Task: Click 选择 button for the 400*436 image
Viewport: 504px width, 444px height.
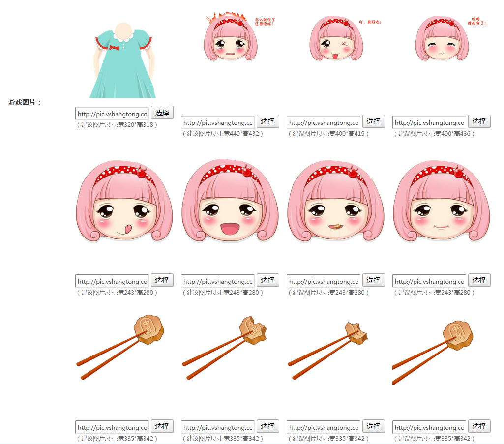Action: point(479,121)
